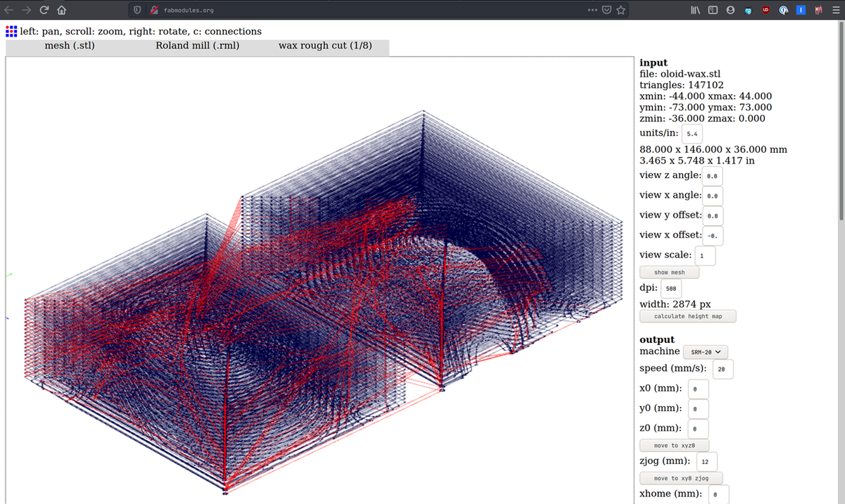Image resolution: width=845 pixels, height=504 pixels.
Task: Go back with the browser back arrow
Action: coord(9,10)
